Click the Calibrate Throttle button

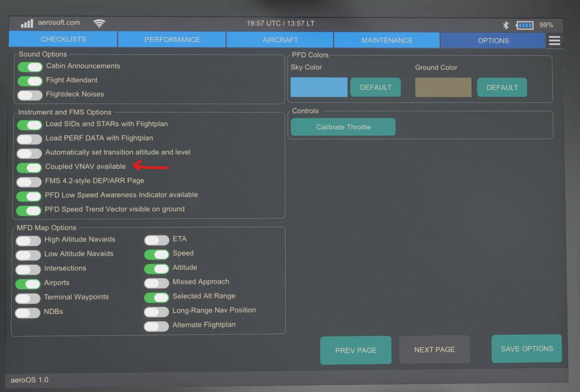(343, 127)
